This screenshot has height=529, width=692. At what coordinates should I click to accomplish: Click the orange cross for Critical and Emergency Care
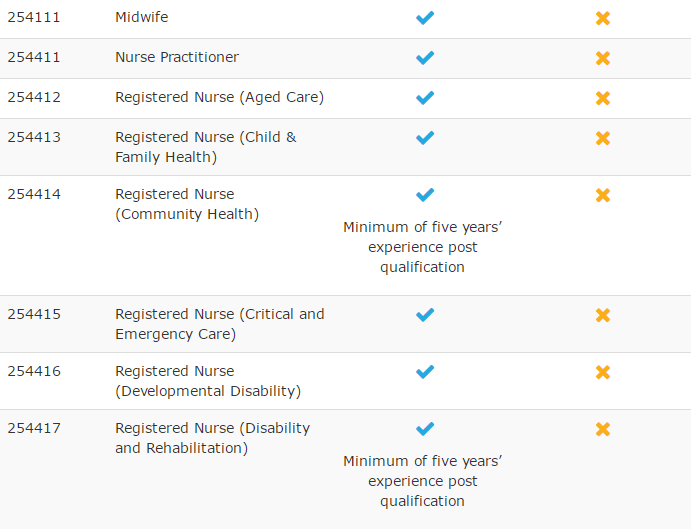coord(602,315)
